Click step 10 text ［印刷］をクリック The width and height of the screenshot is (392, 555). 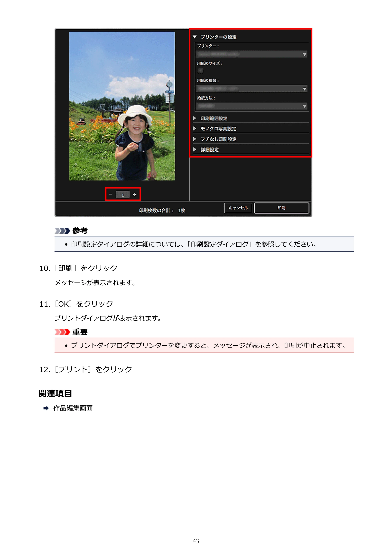coord(86,268)
